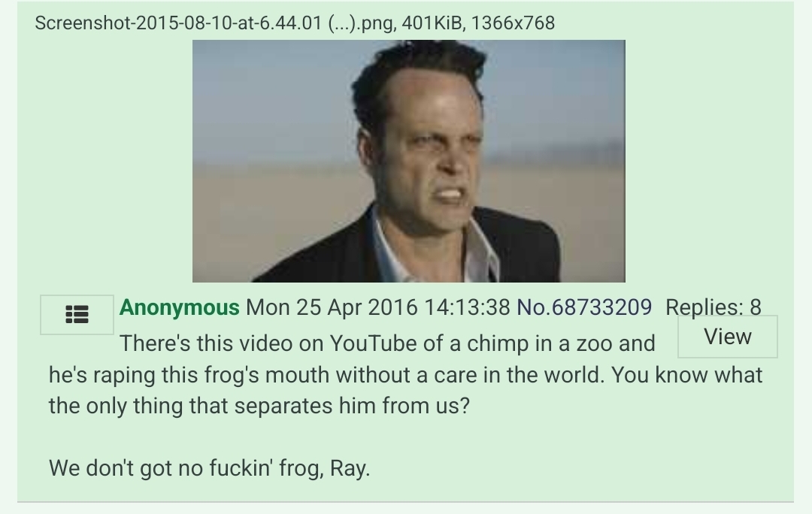This screenshot has width=812, height=514.
Task: Click the post paragraph mentioning YouTube
Action: (x=405, y=374)
